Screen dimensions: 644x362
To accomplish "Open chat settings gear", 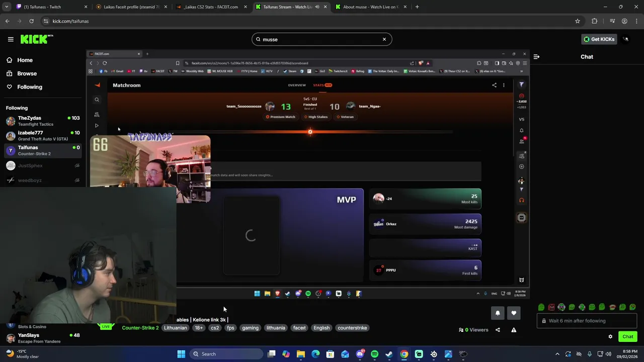I will [x=610, y=337].
